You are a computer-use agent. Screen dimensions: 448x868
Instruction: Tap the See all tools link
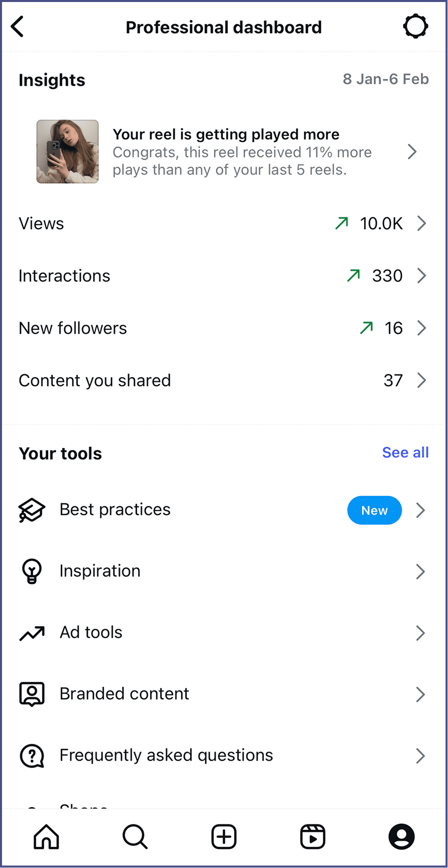(405, 453)
